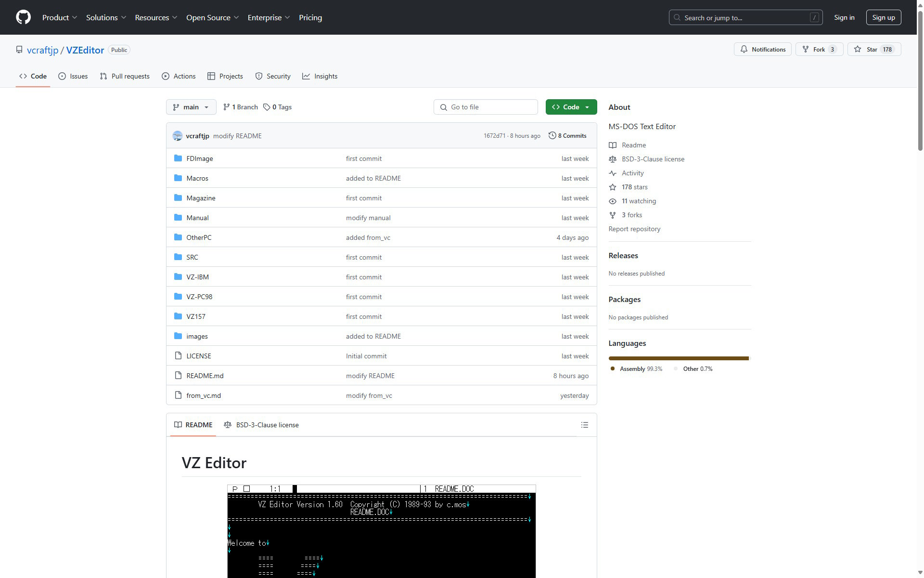This screenshot has height=578, width=924.
Task: Click the Fork repository icon
Action: pos(806,49)
